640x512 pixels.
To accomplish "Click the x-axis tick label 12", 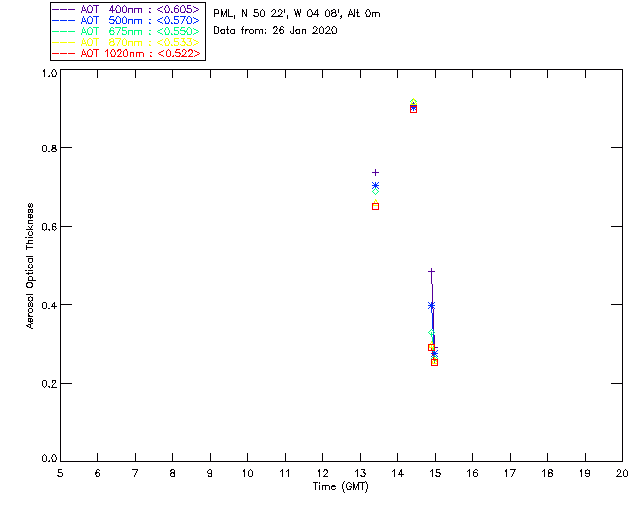I will (x=322, y=473).
